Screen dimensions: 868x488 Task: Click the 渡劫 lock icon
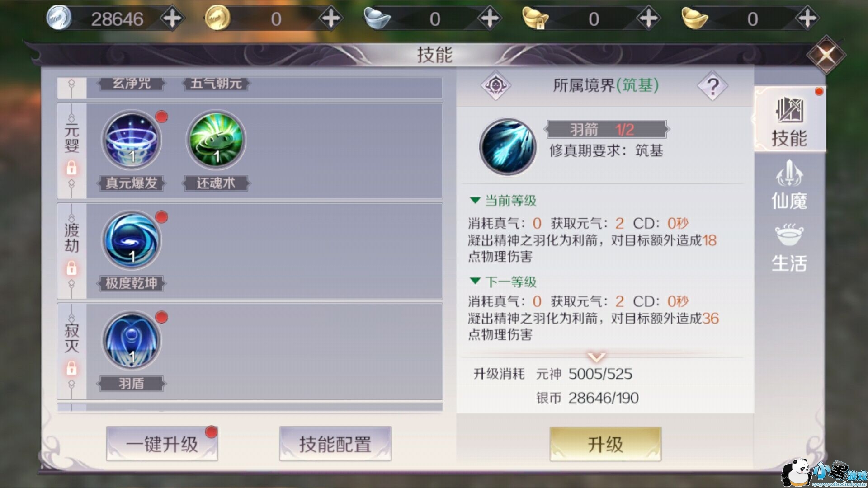(71, 268)
